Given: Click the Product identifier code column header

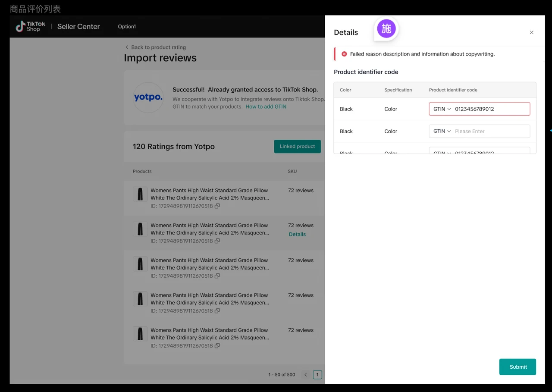Looking at the screenshot, I should 453,90.
